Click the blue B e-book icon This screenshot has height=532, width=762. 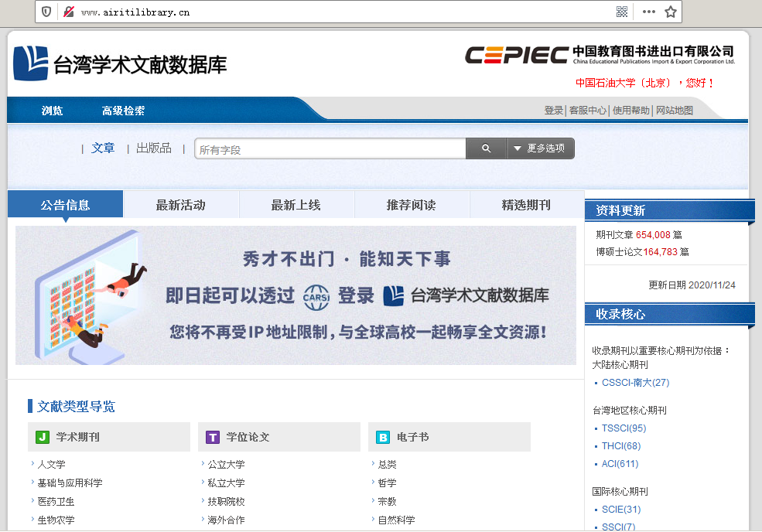383,438
